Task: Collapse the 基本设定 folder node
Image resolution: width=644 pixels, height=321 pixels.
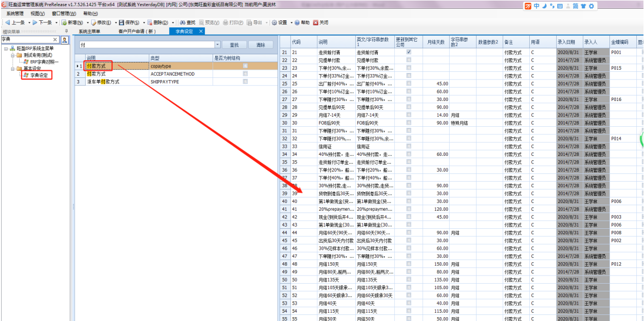Action: [x=13, y=69]
